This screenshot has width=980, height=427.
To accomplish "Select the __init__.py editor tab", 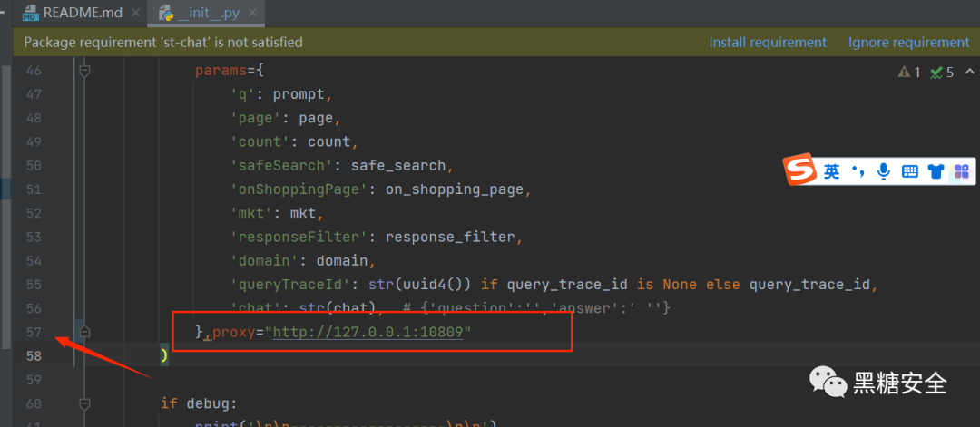I will [x=206, y=14].
